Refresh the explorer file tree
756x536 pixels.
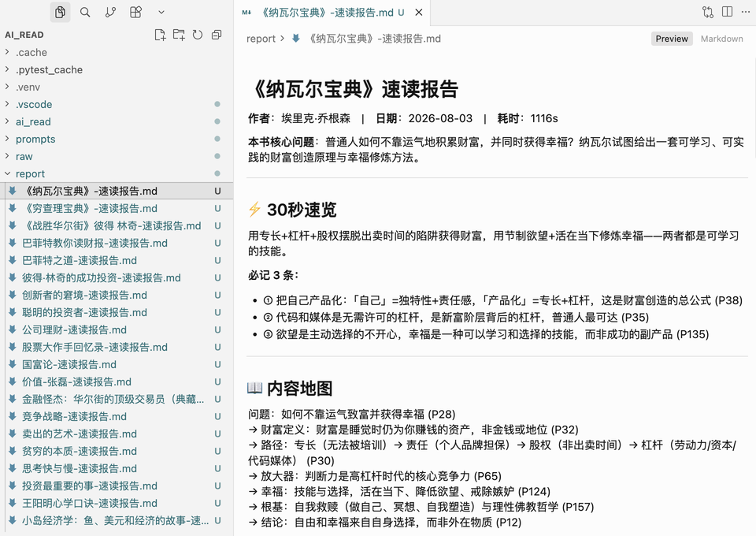198,35
